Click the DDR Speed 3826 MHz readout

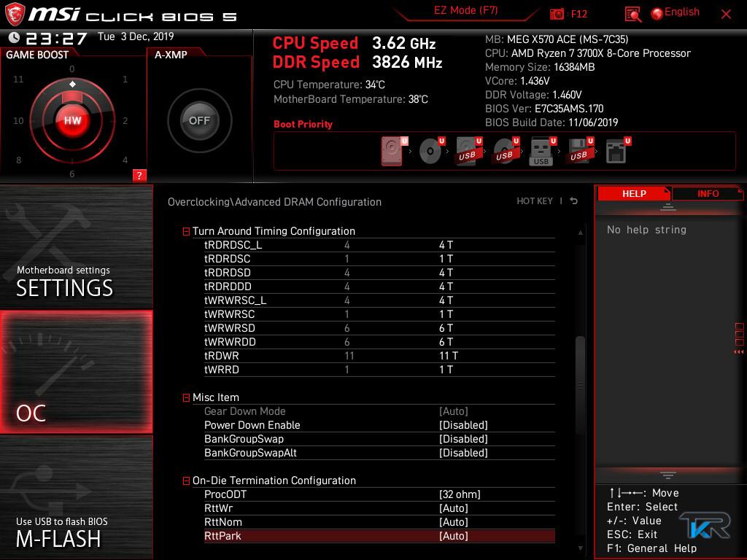(x=357, y=63)
